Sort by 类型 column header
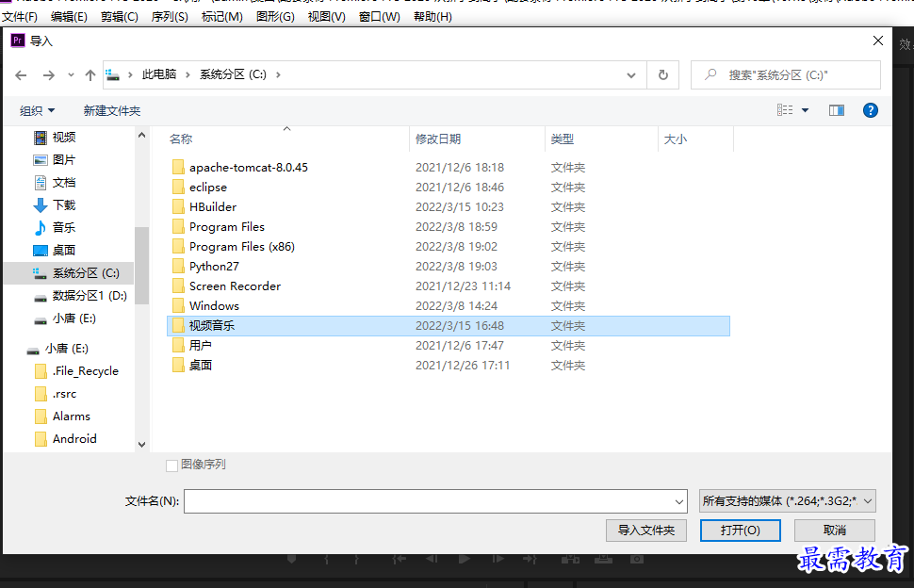The height and width of the screenshot is (588, 914). click(562, 139)
